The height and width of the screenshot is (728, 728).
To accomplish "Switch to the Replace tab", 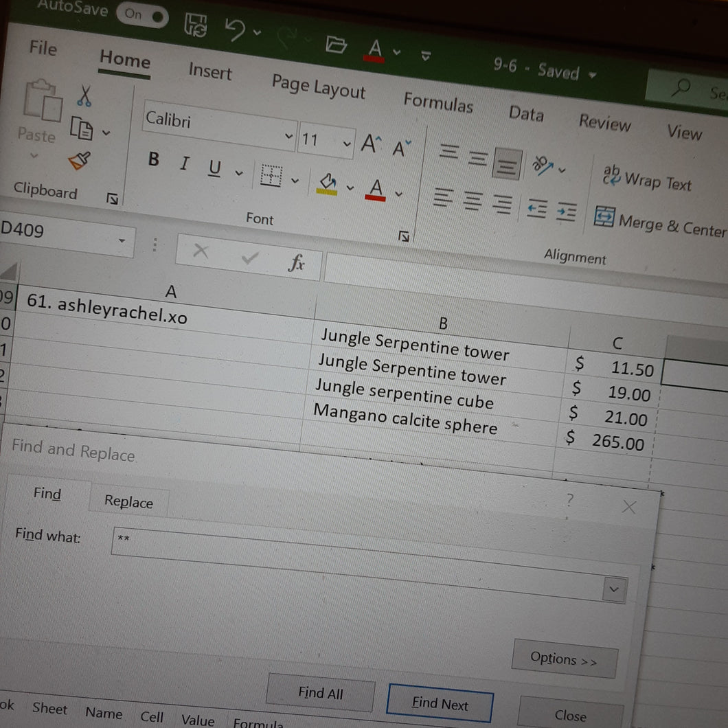I will (x=128, y=501).
